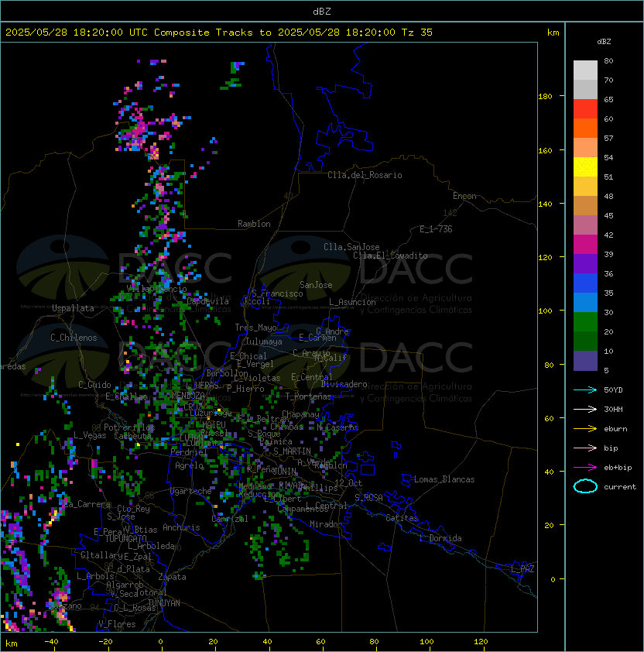This screenshot has height=652, width=644.
Task: Click the 'Zapata' map label
Action: point(172,577)
